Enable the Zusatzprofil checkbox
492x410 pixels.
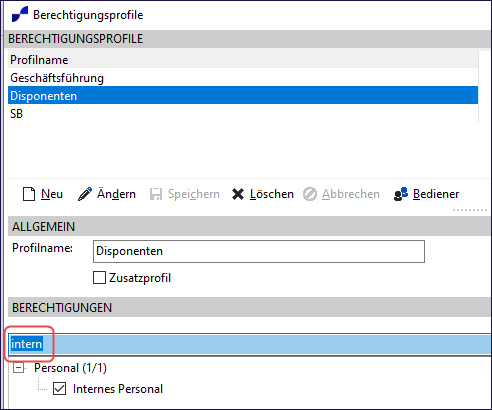point(99,278)
